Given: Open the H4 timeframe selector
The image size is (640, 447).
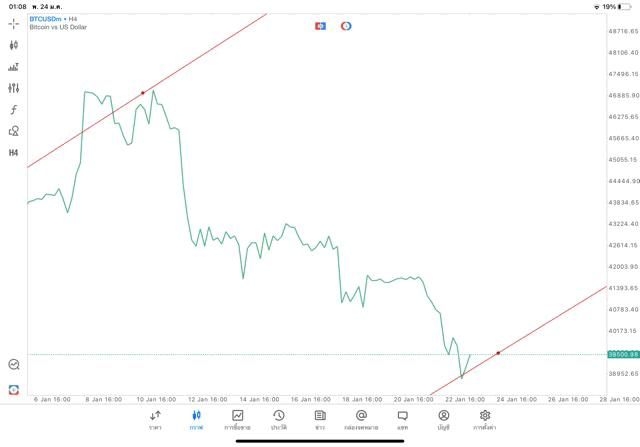Looking at the screenshot, I should 14,153.
